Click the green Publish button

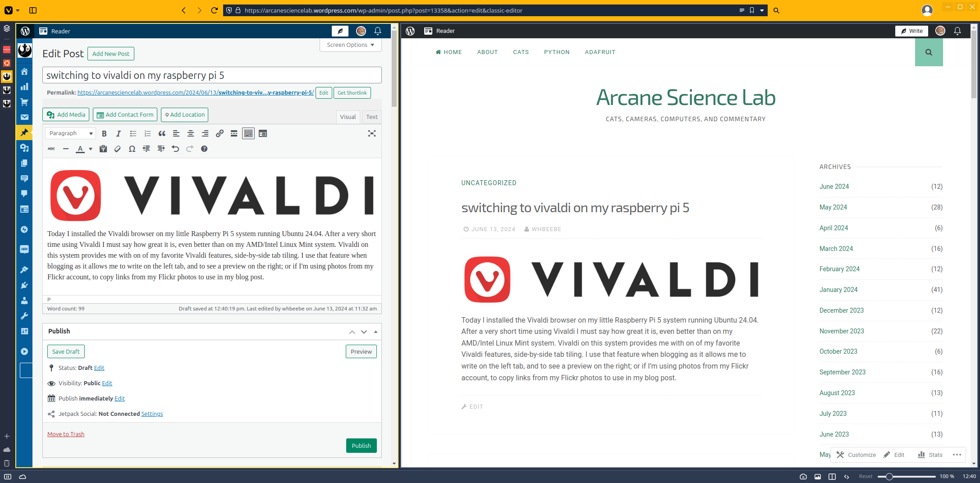(x=362, y=446)
